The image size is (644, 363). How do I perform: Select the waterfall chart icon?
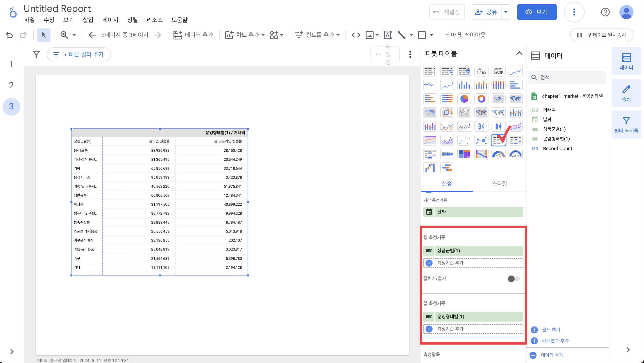[x=430, y=168]
